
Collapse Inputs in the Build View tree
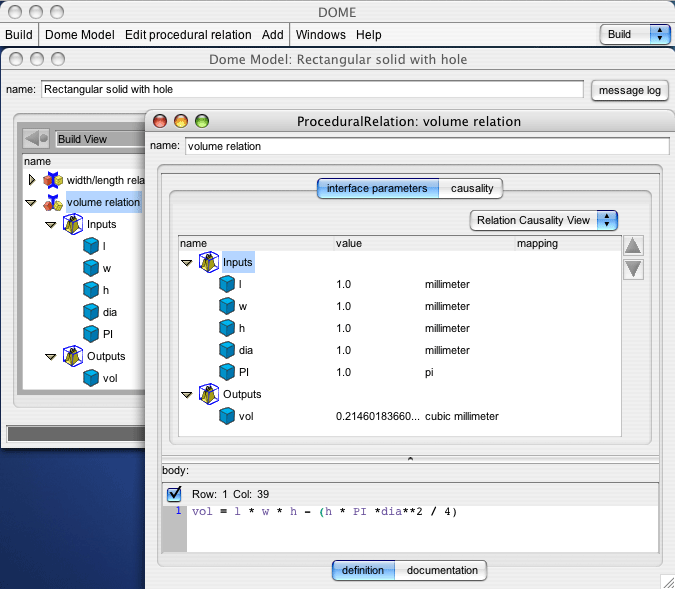click(x=51, y=224)
